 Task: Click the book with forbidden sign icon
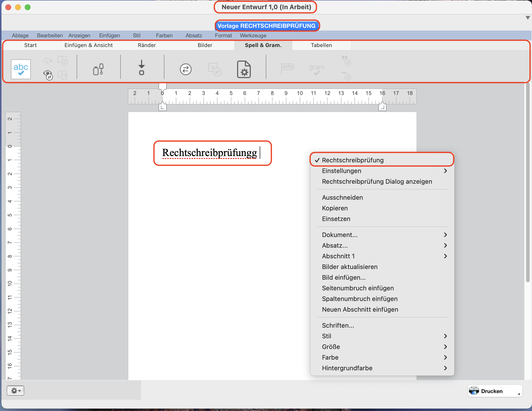[x=63, y=75]
